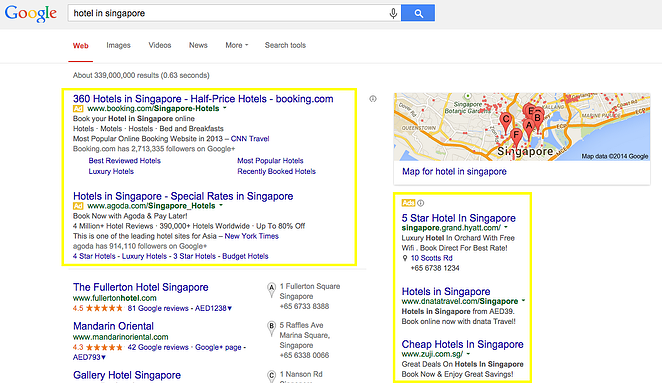Open The Fullerton Hotel Singapore result

pyautogui.click(x=141, y=287)
